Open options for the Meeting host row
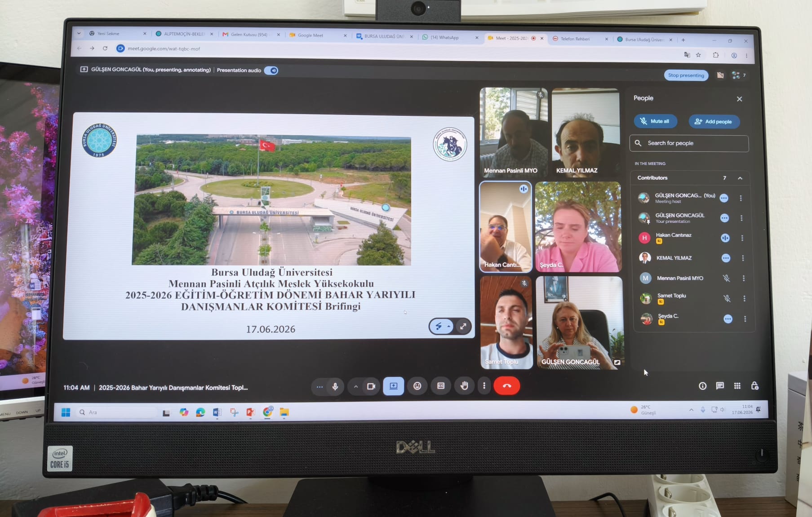Viewport: 812px width, 517px height. click(741, 198)
